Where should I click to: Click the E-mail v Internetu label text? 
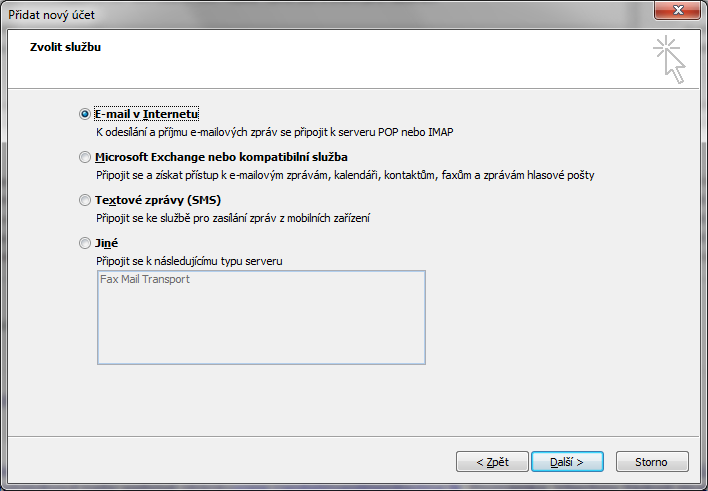(x=146, y=114)
